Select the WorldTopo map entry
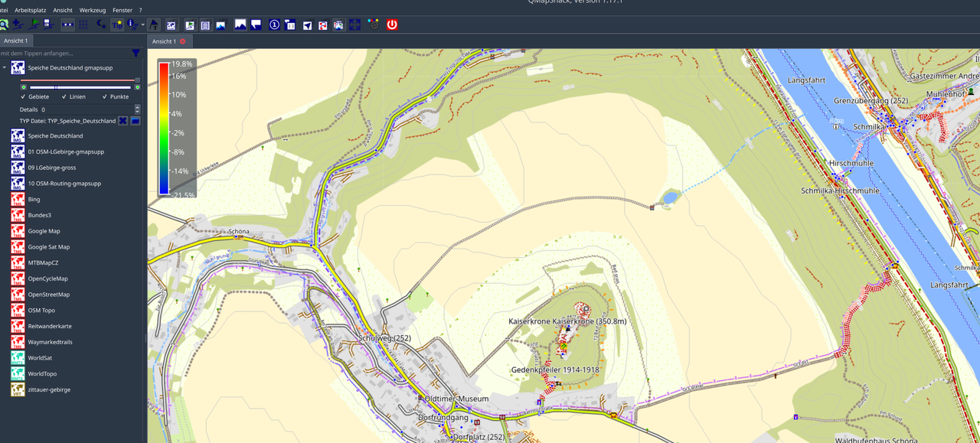Image resolution: width=980 pixels, height=443 pixels. coord(41,373)
